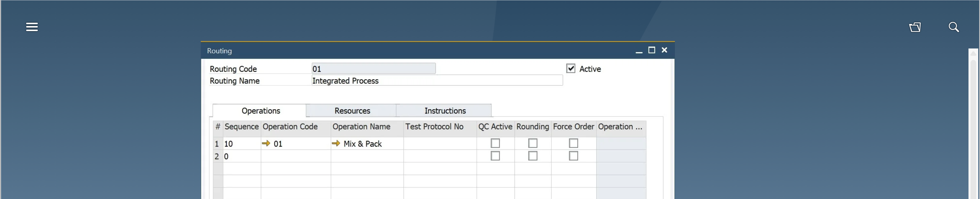Click the Operation Code column header
This screenshot has height=199, width=980.
click(296, 127)
